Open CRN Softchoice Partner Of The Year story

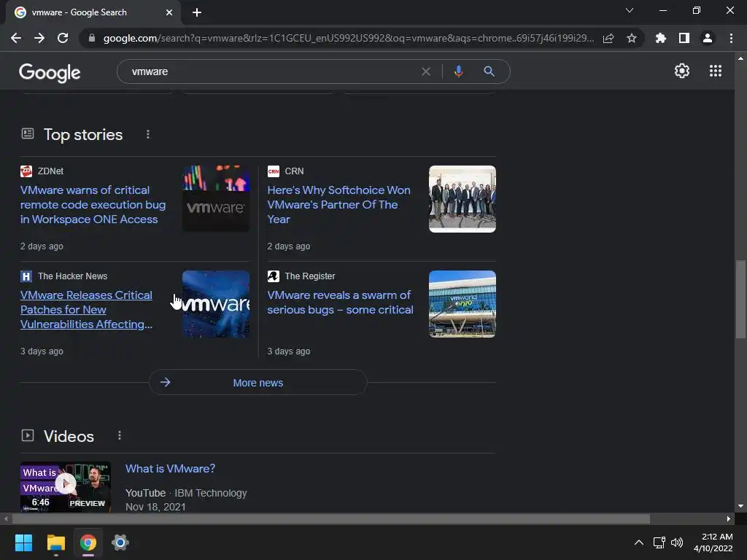(338, 205)
